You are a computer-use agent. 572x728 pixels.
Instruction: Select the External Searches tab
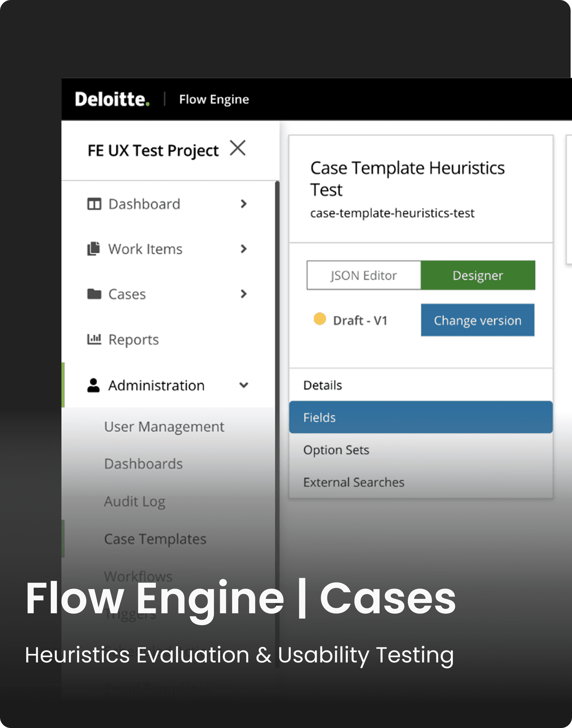(x=421, y=482)
